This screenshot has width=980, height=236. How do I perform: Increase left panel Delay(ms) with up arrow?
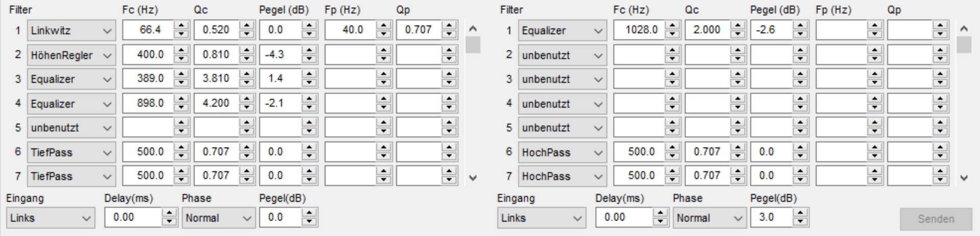169,214
